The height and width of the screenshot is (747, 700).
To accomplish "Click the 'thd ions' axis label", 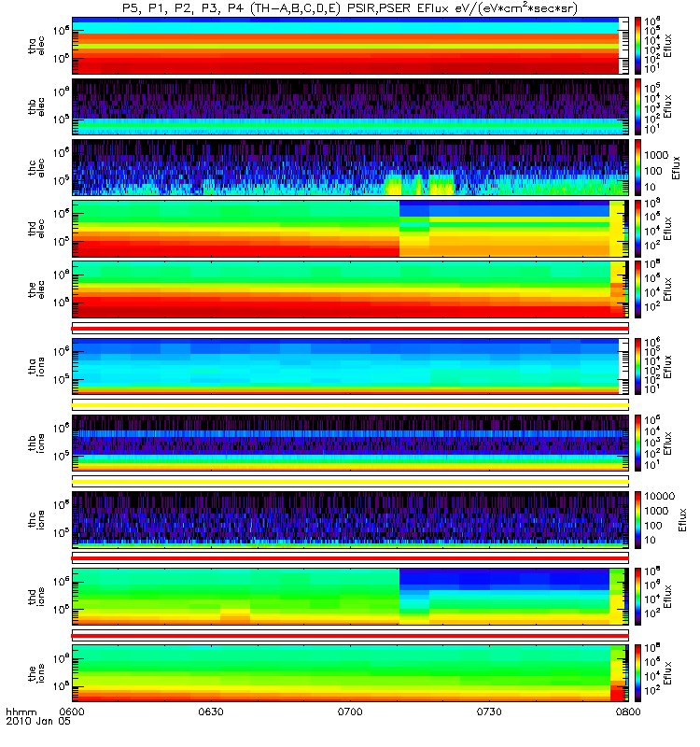I will pyautogui.click(x=36, y=596).
